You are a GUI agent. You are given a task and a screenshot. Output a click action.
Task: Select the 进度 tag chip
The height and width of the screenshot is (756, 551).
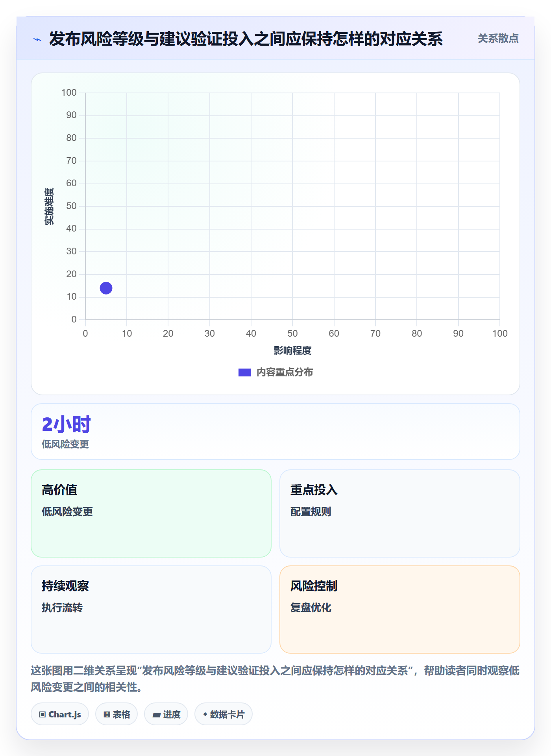(x=166, y=714)
